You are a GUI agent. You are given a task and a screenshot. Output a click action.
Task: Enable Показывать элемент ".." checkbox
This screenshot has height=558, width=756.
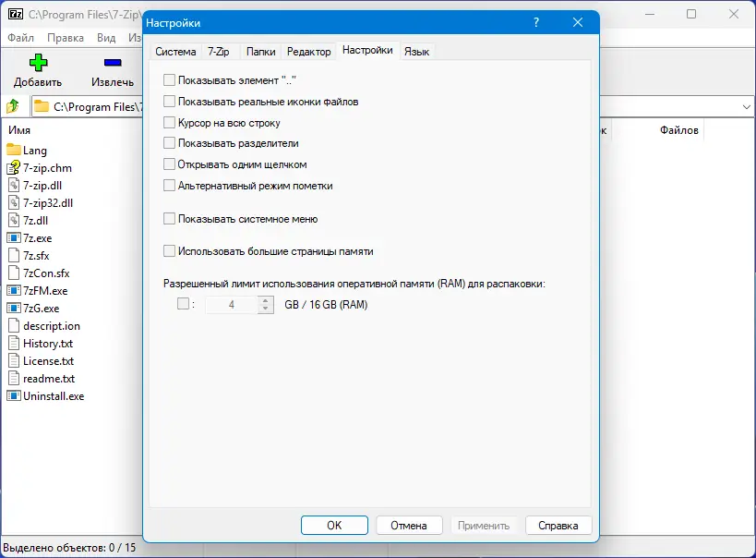pos(169,79)
